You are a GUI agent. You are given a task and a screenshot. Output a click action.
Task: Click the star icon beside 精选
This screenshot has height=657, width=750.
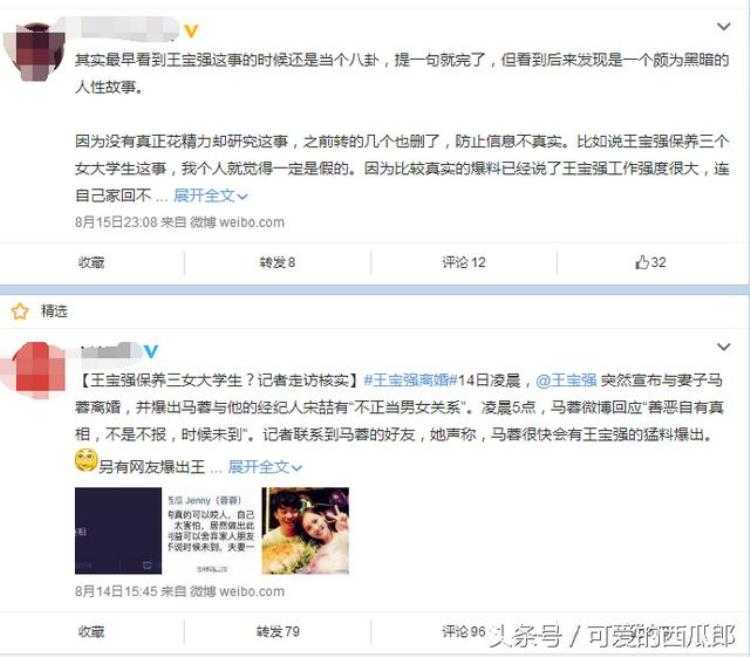(20, 311)
